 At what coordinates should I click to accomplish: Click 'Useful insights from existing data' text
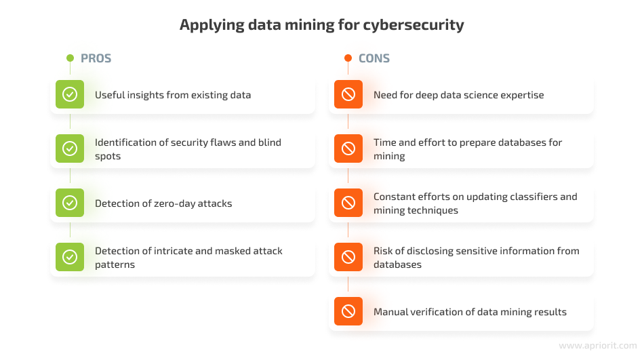(173, 95)
